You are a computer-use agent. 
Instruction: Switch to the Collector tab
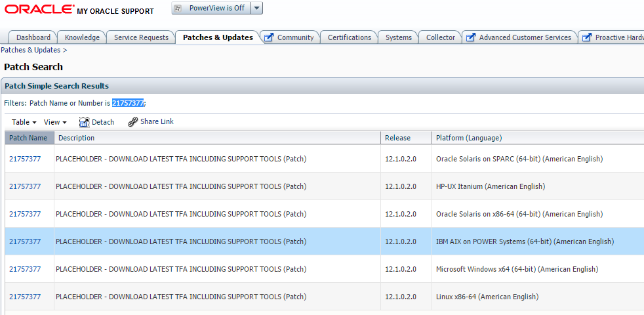coord(441,37)
